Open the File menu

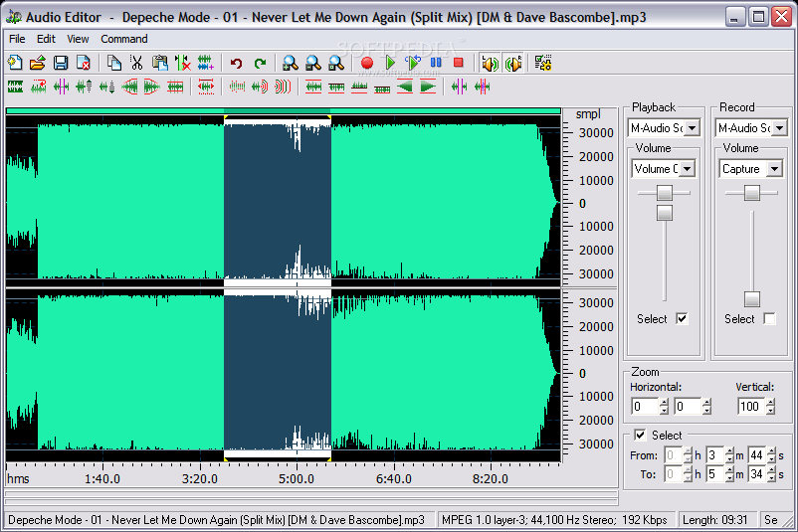pos(17,39)
